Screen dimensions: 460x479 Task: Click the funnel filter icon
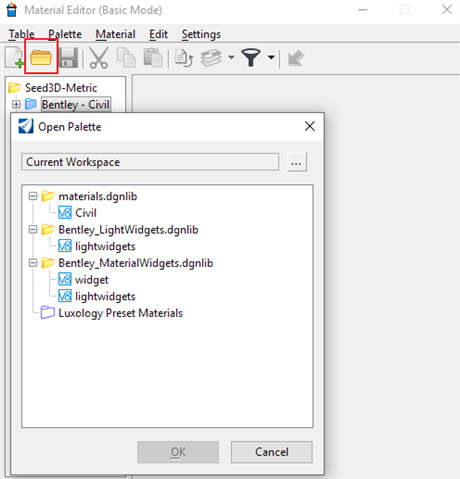pyautogui.click(x=251, y=58)
